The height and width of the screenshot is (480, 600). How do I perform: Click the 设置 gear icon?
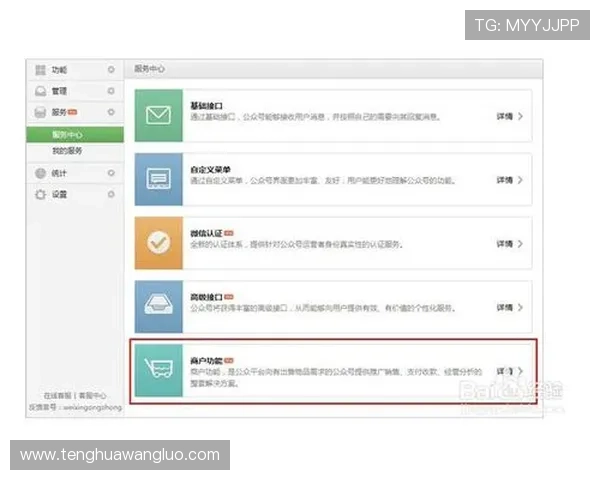click(40, 194)
